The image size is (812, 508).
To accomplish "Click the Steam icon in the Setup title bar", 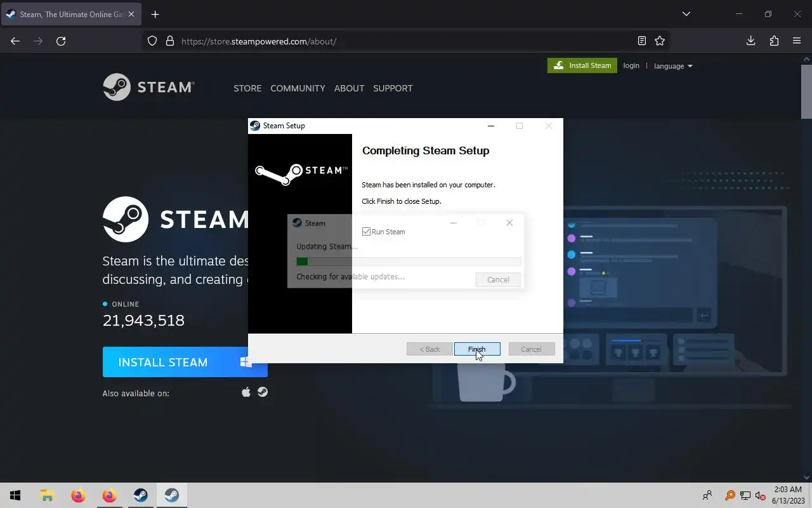I will tap(255, 126).
